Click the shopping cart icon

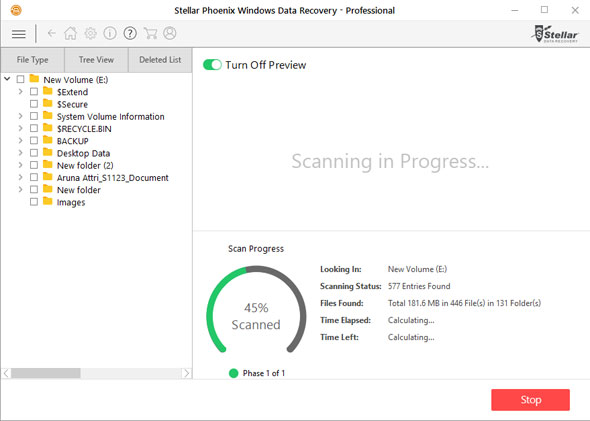(150, 33)
